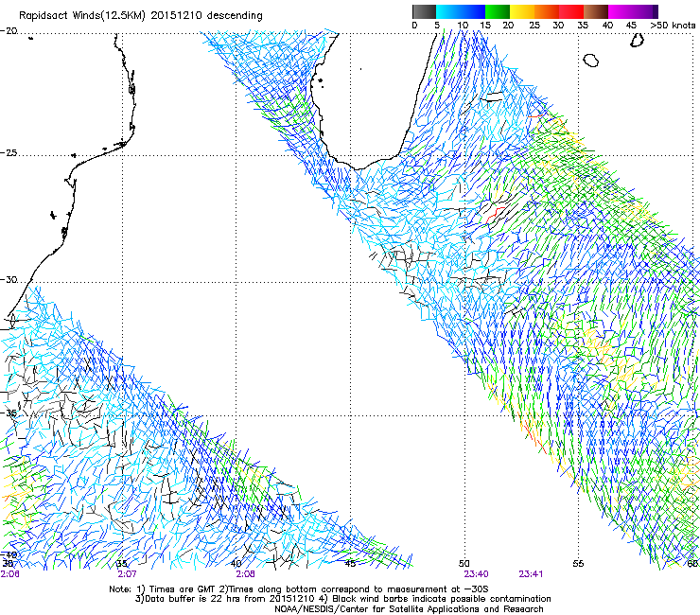Click the round island outline near top right
700x615 pixels.
point(590,61)
